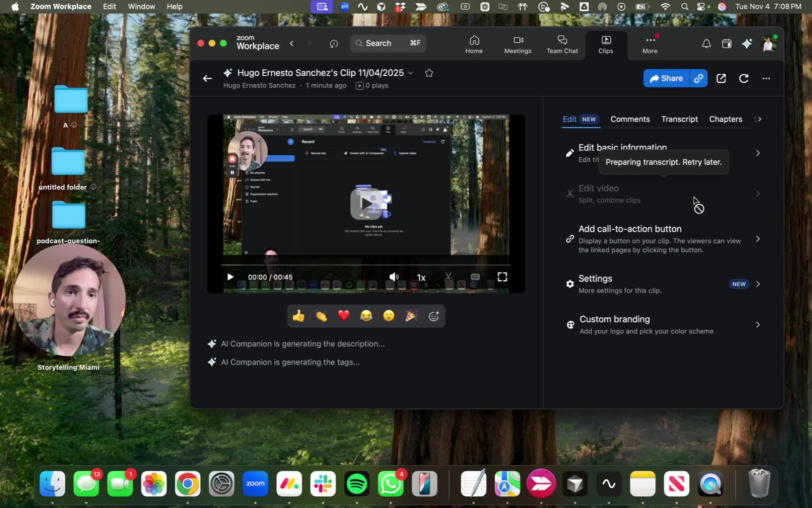
Task: React with clapping hands emoji
Action: tap(321, 316)
